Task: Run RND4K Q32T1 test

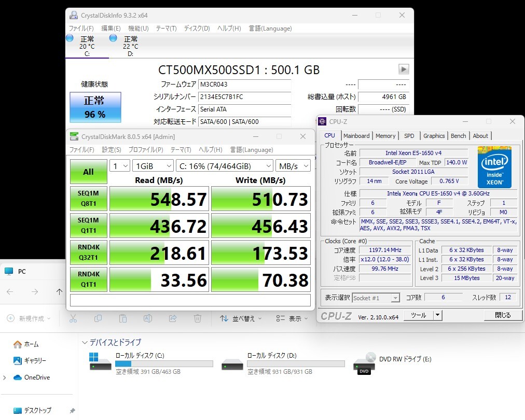Action: [x=88, y=253]
